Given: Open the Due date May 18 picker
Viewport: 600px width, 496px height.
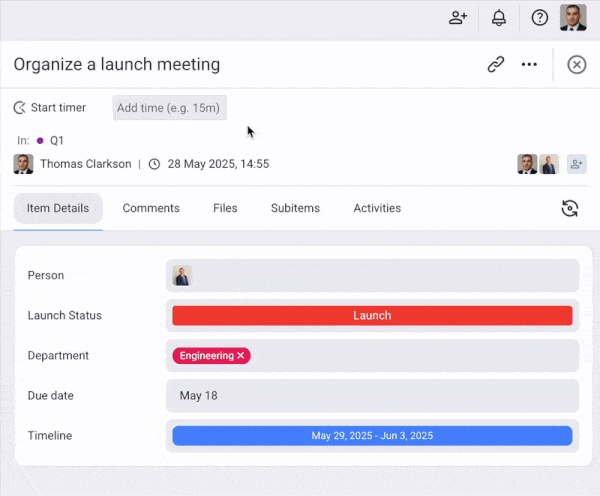Looking at the screenshot, I should click(x=372, y=396).
